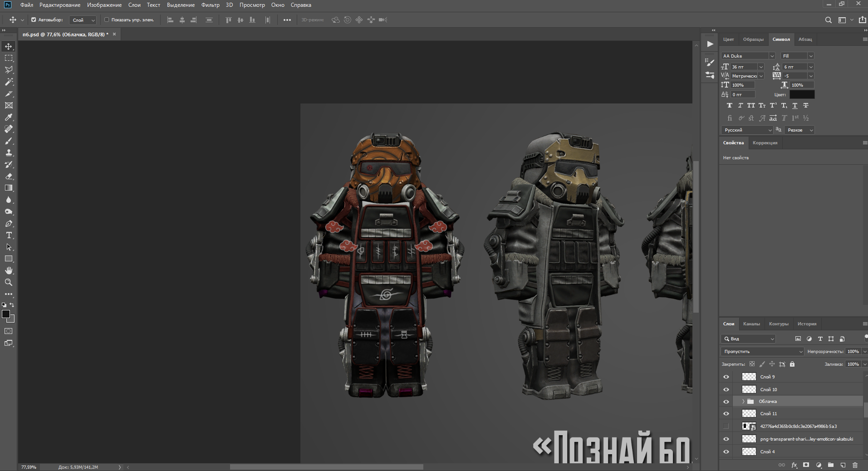Click the Заливка 100% field
This screenshot has width=868, height=471.
[x=853, y=364]
